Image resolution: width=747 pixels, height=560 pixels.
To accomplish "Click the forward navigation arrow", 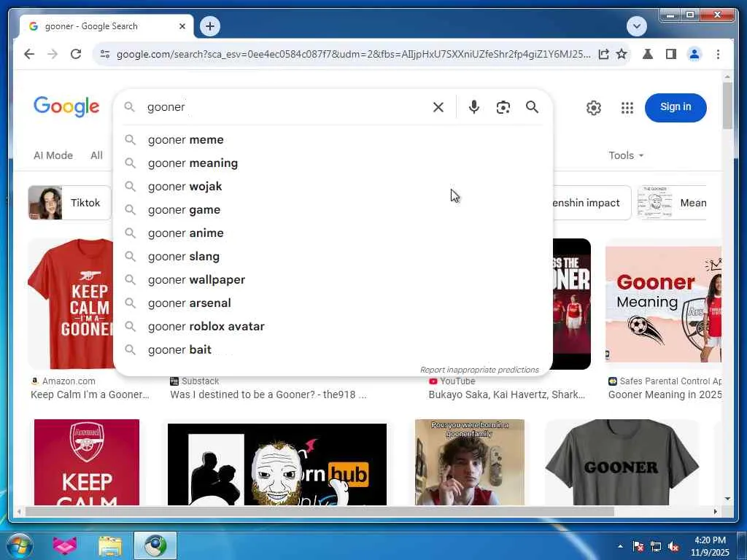I will 53,54.
